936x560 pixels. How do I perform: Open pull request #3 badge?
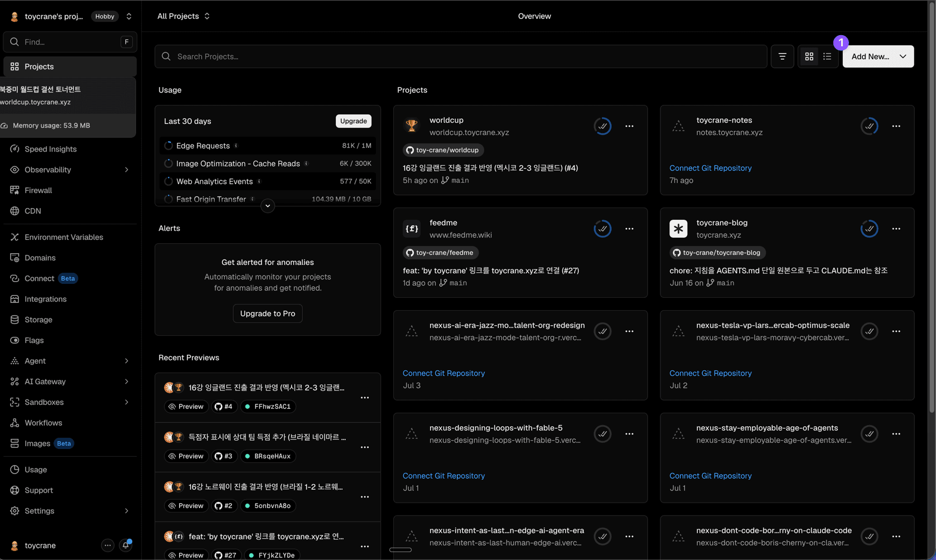pyautogui.click(x=224, y=456)
